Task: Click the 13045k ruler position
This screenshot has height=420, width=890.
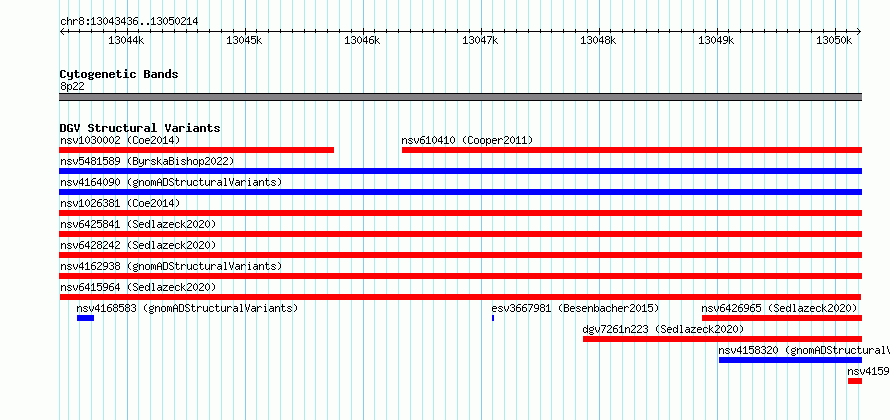Action: 245,40
